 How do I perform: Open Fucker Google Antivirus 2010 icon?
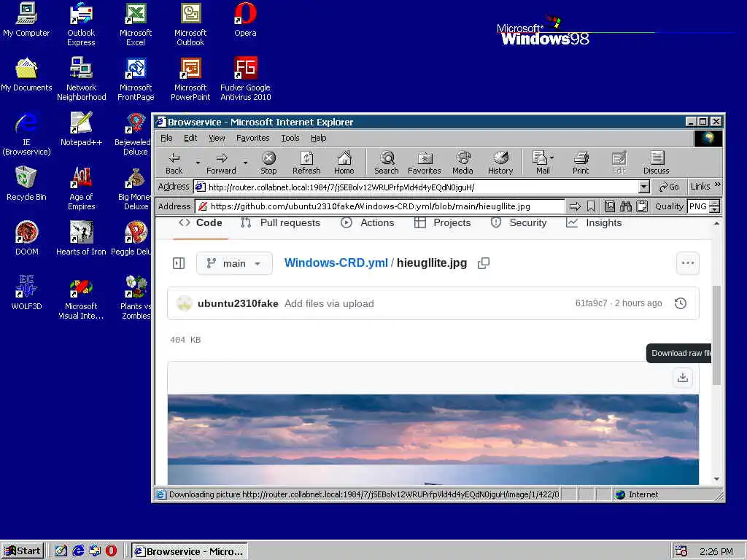[x=245, y=79]
